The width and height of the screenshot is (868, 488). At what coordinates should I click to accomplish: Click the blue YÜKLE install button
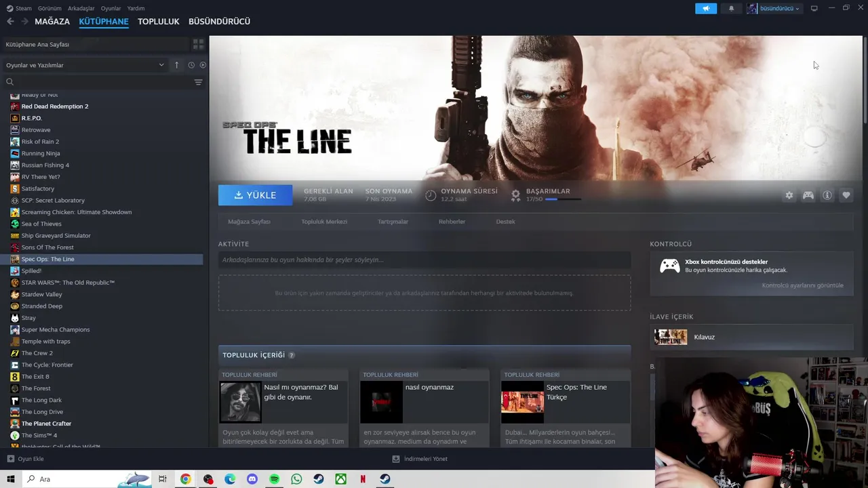(x=255, y=195)
